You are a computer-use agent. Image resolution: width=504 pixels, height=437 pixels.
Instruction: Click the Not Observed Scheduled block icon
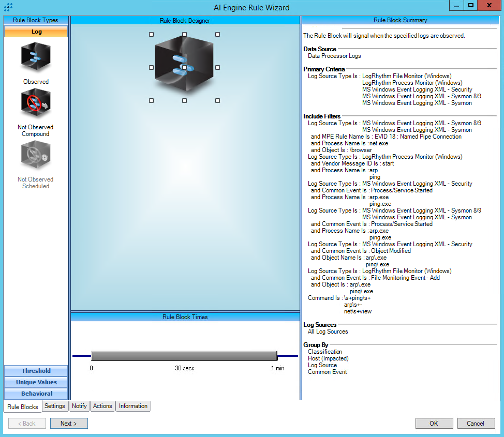click(36, 156)
